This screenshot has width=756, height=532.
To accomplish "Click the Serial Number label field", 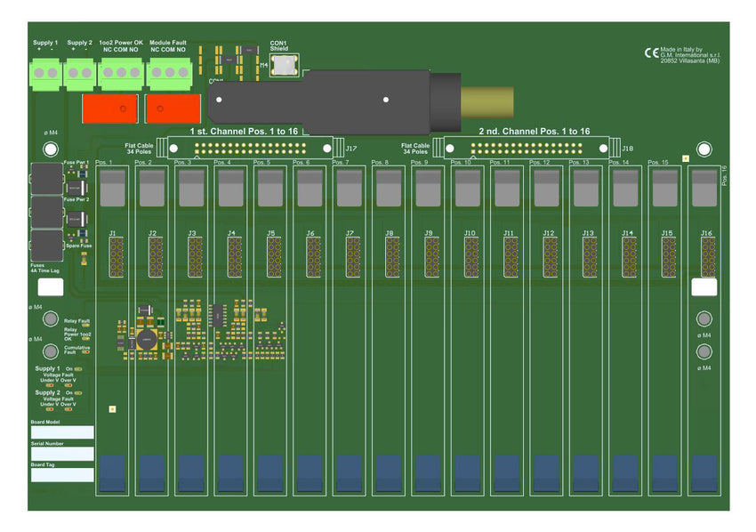I will pyautogui.click(x=61, y=454).
